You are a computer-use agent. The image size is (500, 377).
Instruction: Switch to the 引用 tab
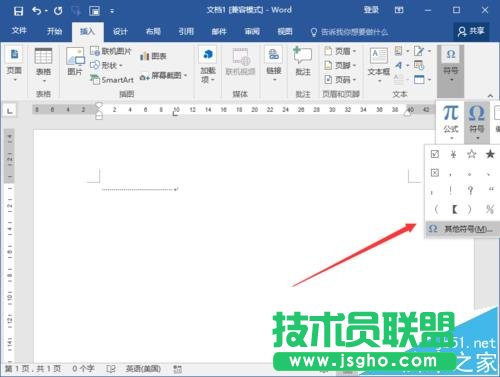186,32
